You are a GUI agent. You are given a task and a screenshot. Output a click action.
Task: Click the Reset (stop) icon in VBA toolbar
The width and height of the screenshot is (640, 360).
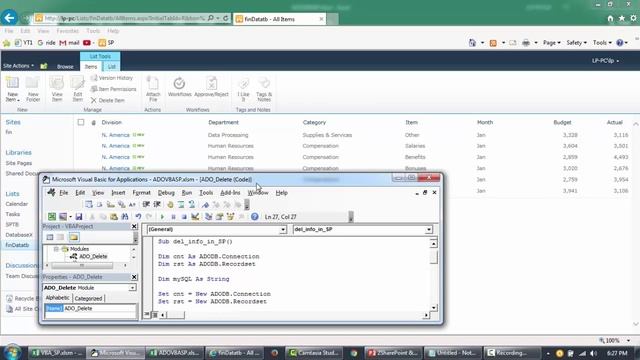184,217
